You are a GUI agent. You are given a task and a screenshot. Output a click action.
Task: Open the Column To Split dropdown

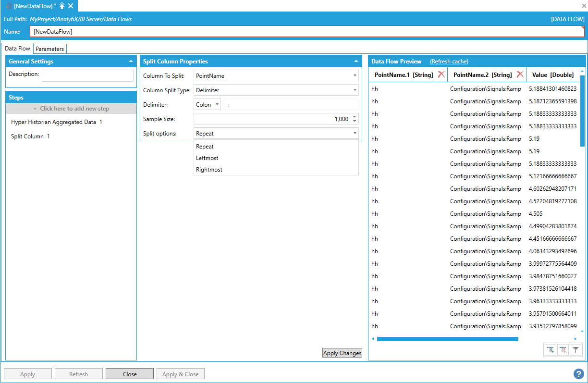tap(355, 76)
